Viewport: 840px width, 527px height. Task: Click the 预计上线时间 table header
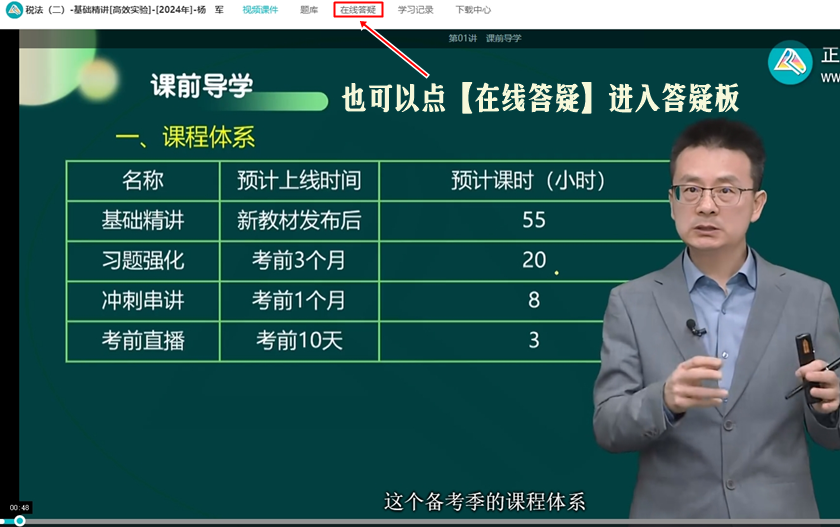click(x=299, y=180)
